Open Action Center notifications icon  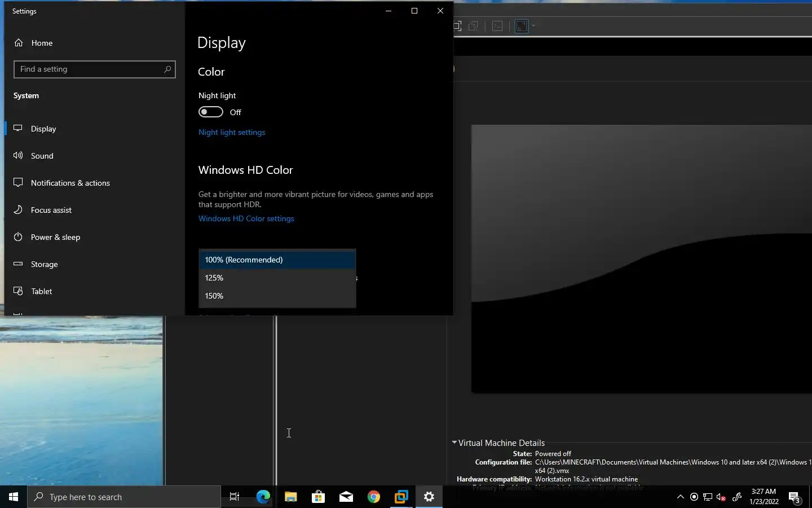click(x=795, y=497)
